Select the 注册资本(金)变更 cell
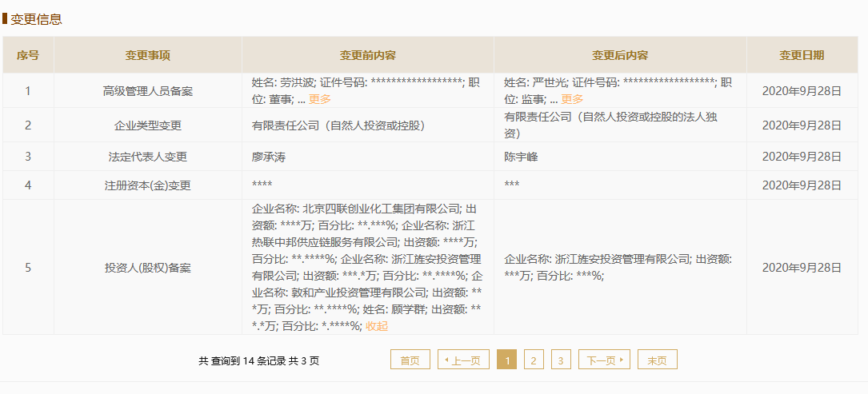 point(148,186)
